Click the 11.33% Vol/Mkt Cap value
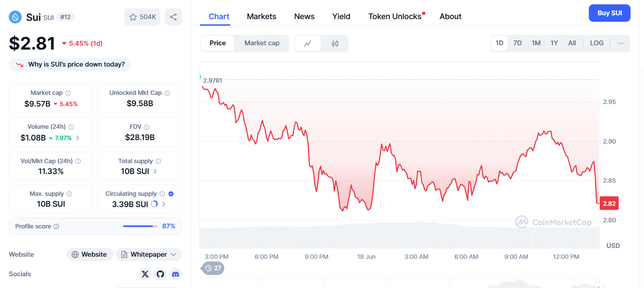The height and width of the screenshot is (288, 644). tap(51, 171)
